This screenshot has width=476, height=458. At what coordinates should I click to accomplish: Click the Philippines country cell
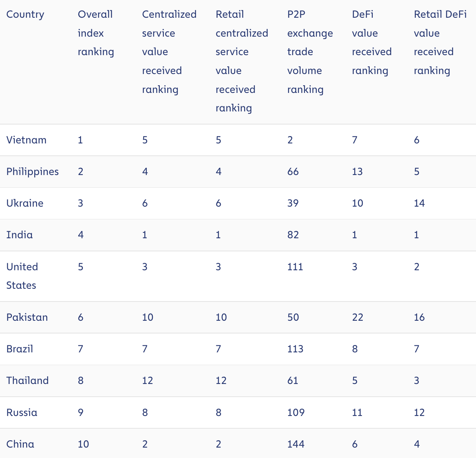click(33, 172)
